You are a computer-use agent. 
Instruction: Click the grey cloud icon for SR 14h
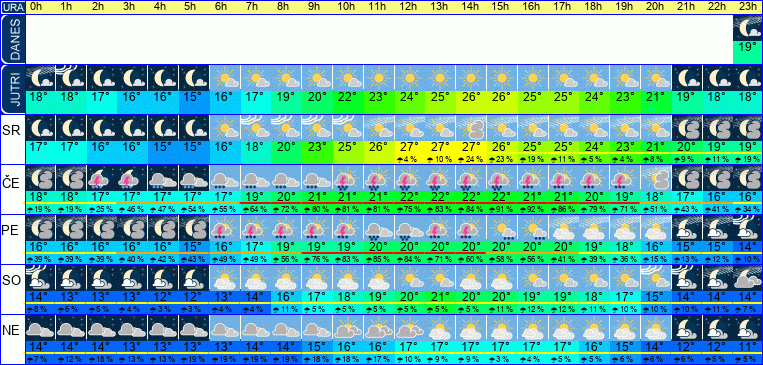coord(471,128)
